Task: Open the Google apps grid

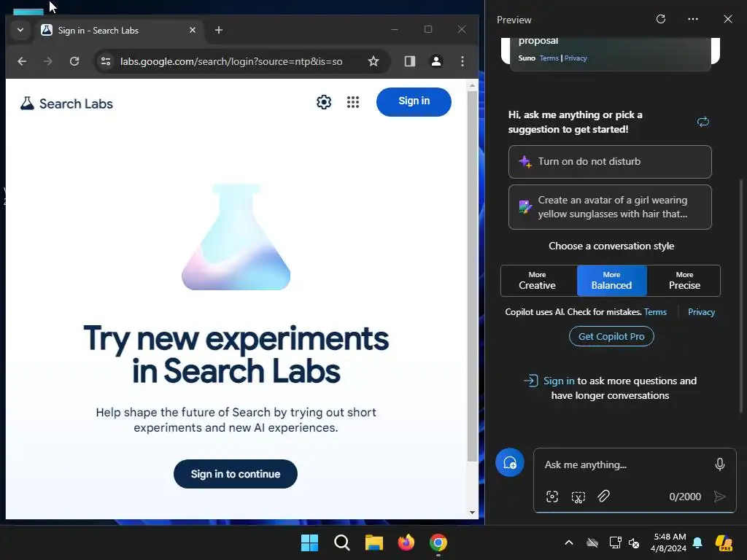Action: coord(353,102)
